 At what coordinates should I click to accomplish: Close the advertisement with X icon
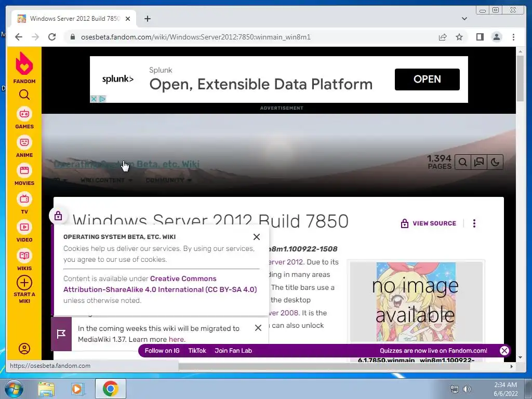(x=94, y=99)
